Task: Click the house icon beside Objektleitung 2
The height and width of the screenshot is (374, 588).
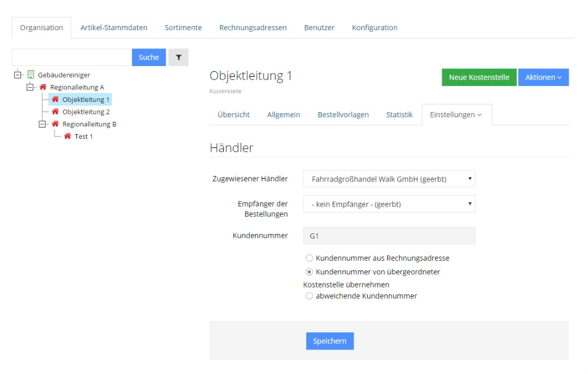Action: (55, 112)
